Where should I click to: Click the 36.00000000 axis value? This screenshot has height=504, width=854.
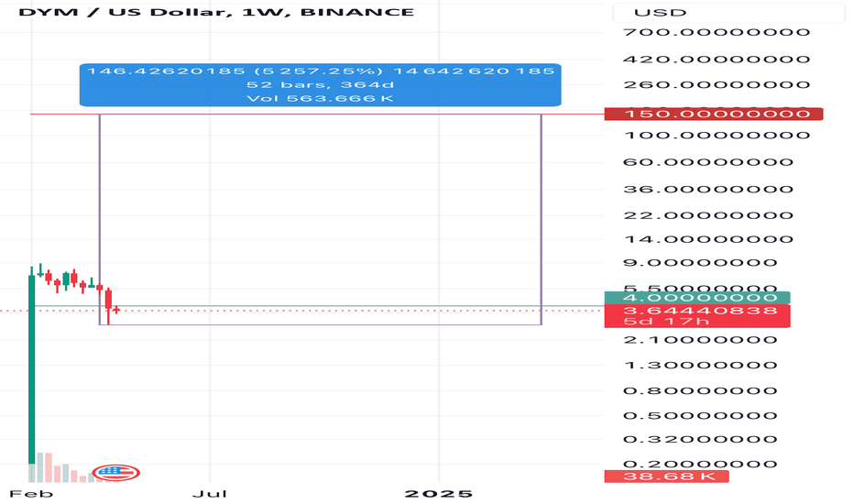(x=708, y=189)
